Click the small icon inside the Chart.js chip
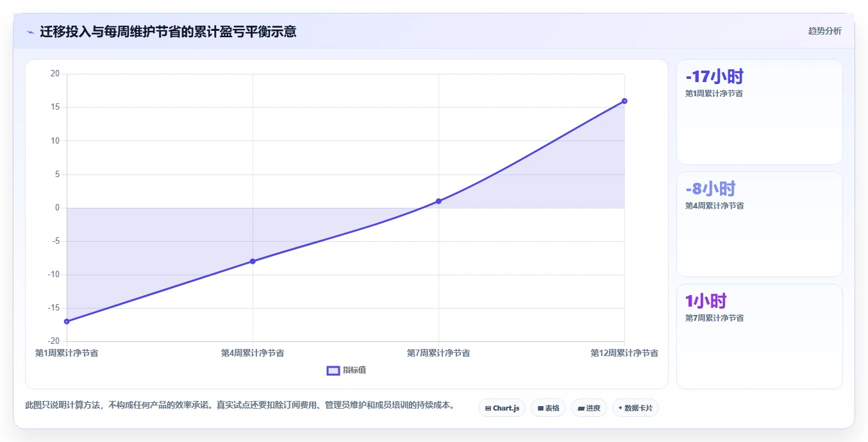The height and width of the screenshot is (442, 868). [x=488, y=408]
